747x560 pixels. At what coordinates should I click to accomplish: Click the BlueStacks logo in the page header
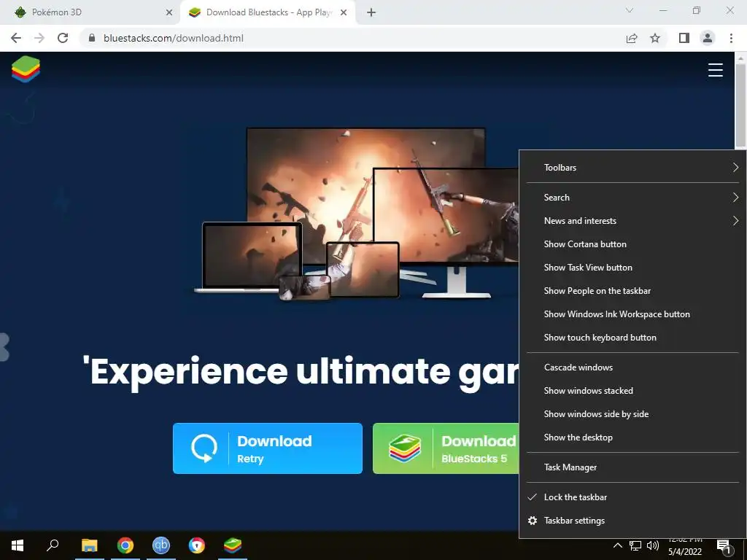tap(26, 69)
